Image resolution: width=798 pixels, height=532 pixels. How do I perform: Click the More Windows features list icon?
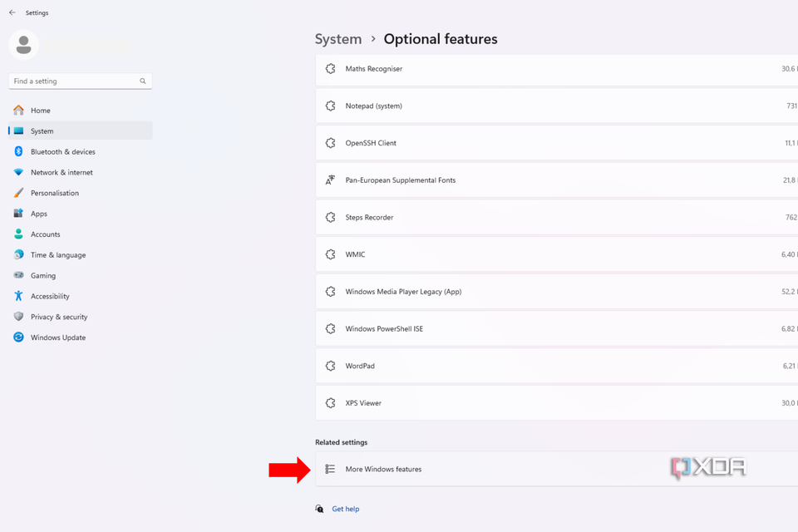(x=330, y=469)
